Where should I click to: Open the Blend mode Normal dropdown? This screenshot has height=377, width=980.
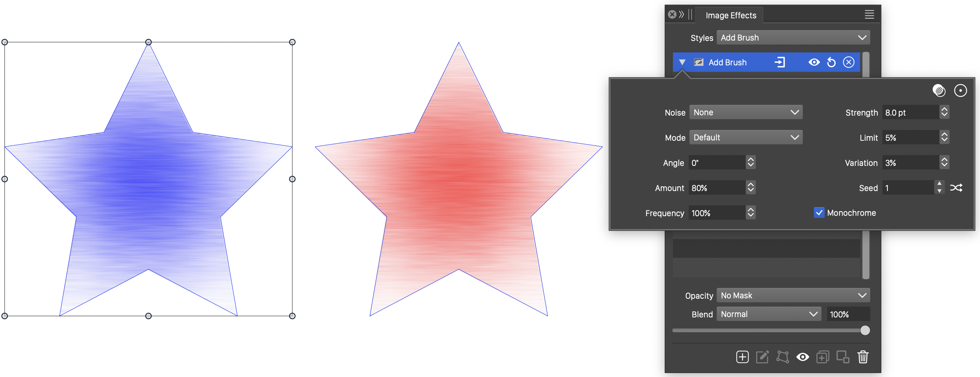pyautogui.click(x=768, y=314)
